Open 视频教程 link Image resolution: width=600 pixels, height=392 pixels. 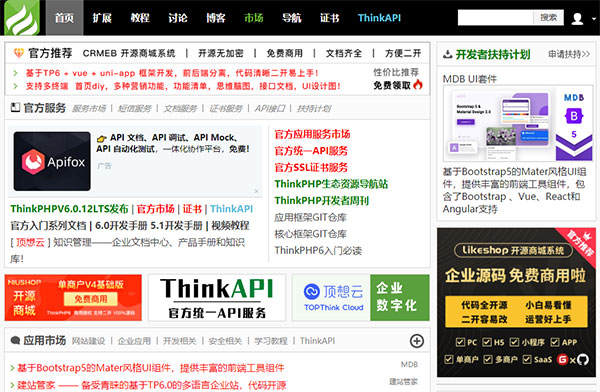230,226
